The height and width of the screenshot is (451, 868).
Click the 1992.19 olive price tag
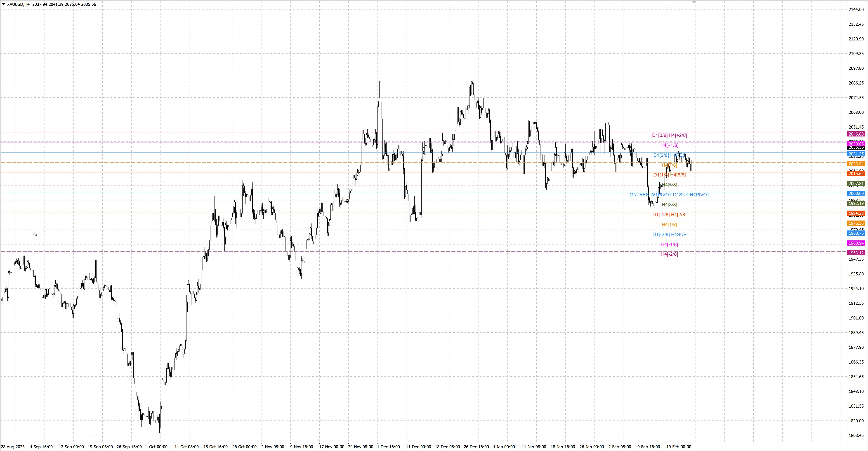coord(856,203)
